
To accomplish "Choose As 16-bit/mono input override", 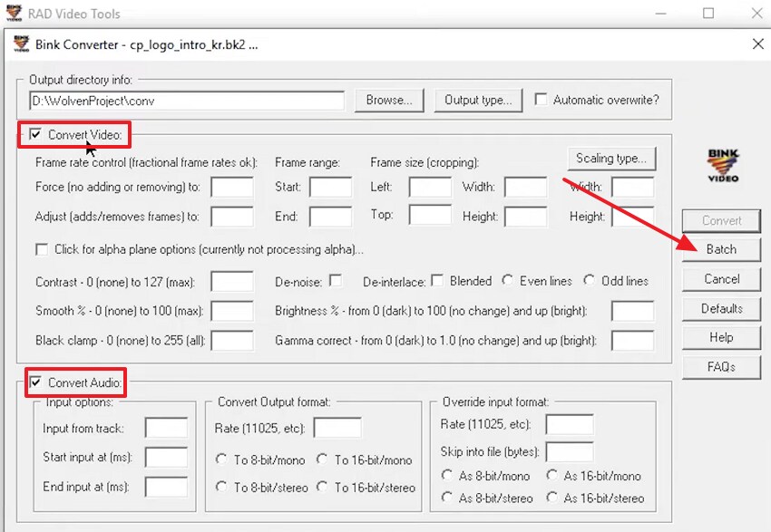I will 552,475.
